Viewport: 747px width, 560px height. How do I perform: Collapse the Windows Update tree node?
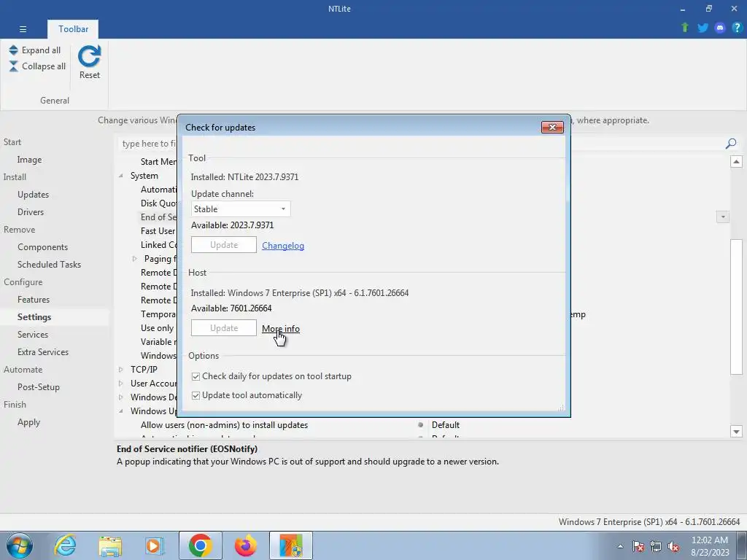[121, 411]
